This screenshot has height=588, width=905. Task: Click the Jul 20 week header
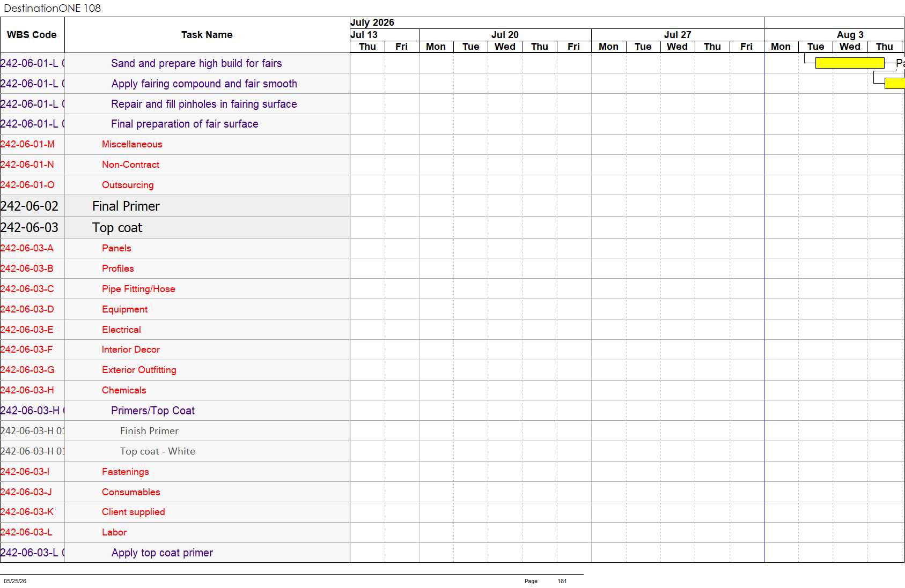(x=505, y=35)
